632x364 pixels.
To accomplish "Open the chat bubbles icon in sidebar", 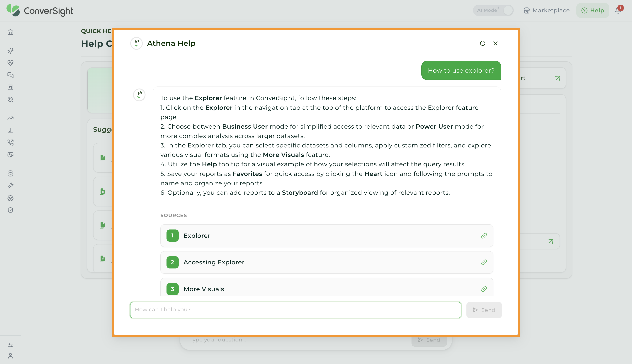I will coord(10,75).
